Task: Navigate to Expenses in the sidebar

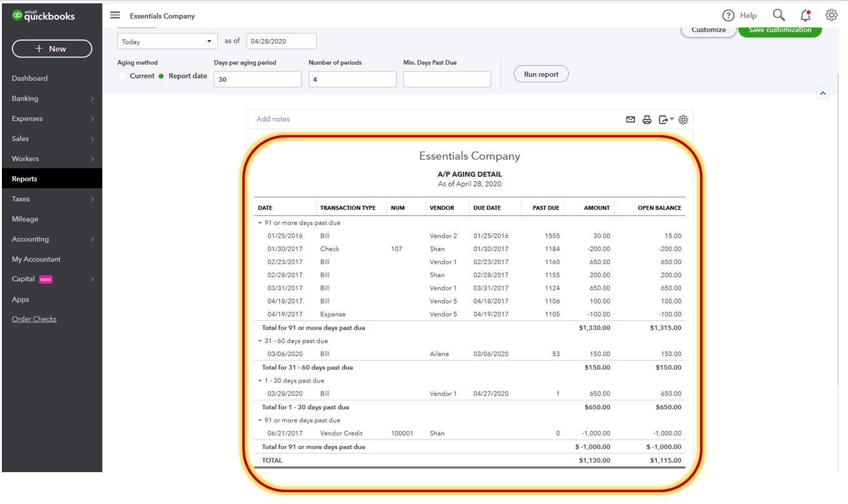Action: coord(27,118)
